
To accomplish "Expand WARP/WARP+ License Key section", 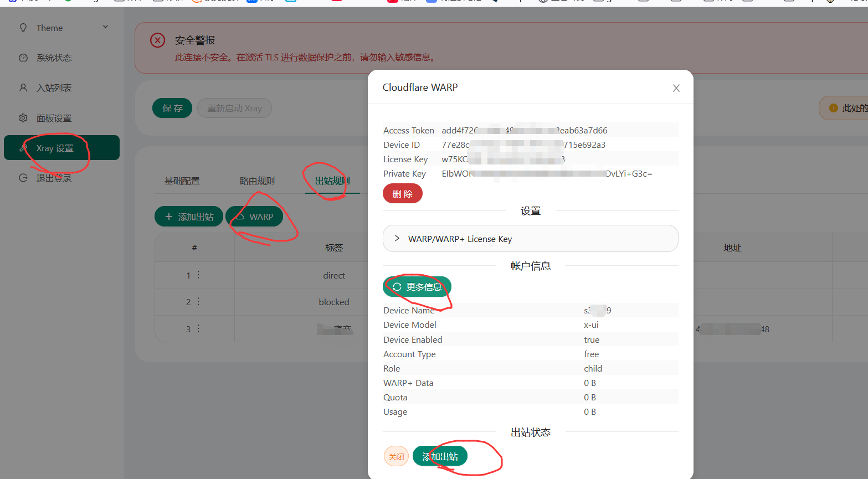I will (x=530, y=239).
